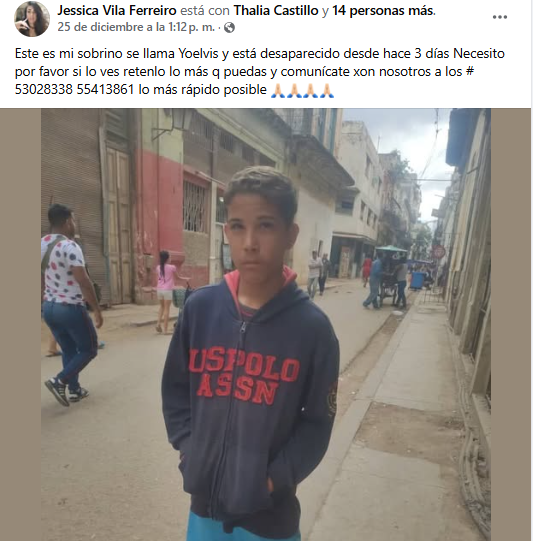Show the 14 personas más tagged list
This screenshot has width=533, height=541.
pos(383,10)
